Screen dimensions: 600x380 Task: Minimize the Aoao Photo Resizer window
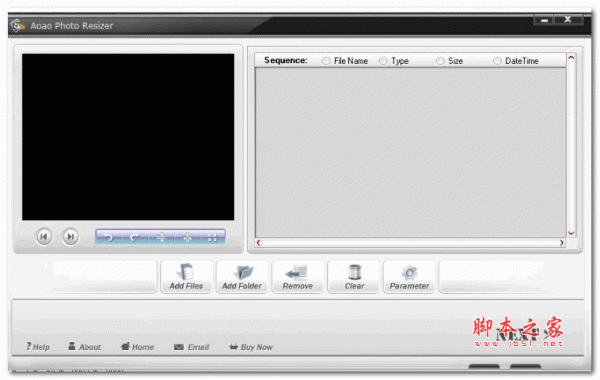coord(544,20)
